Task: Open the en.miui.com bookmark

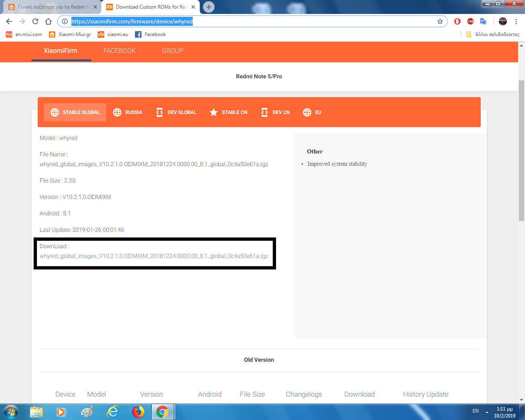Action: coord(24,34)
